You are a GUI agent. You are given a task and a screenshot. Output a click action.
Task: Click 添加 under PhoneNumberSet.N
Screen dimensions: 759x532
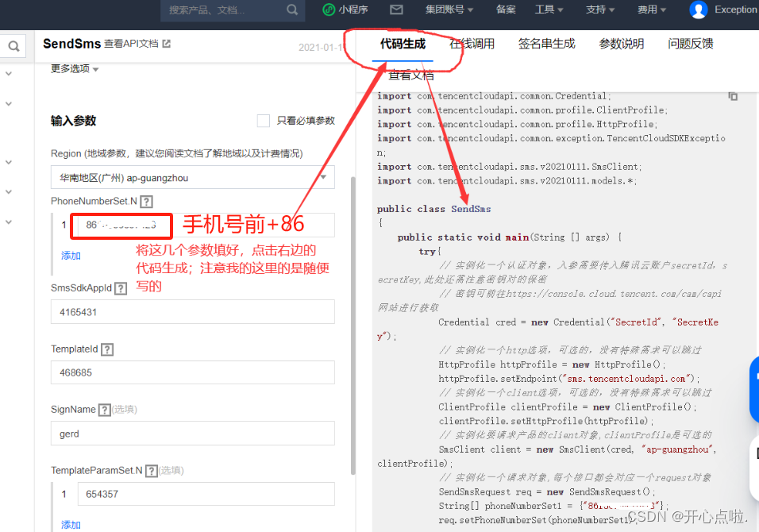pyautogui.click(x=71, y=256)
